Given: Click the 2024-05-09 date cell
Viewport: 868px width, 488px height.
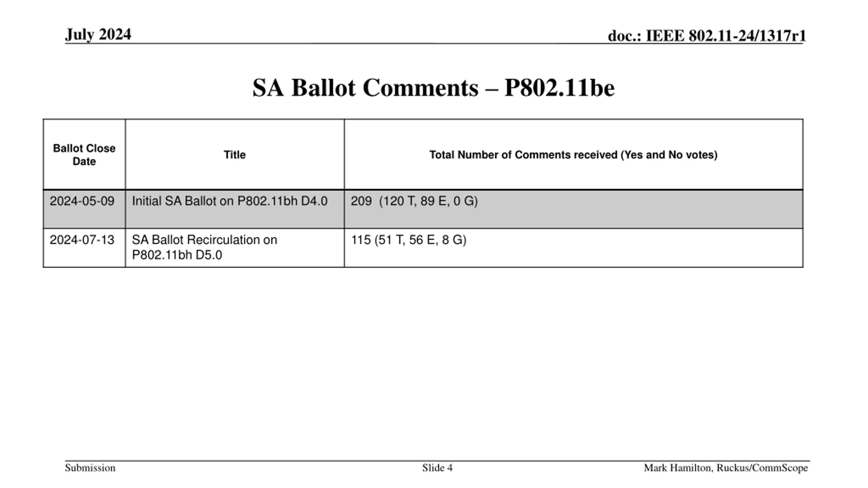Looking at the screenshot, I should pos(82,201).
